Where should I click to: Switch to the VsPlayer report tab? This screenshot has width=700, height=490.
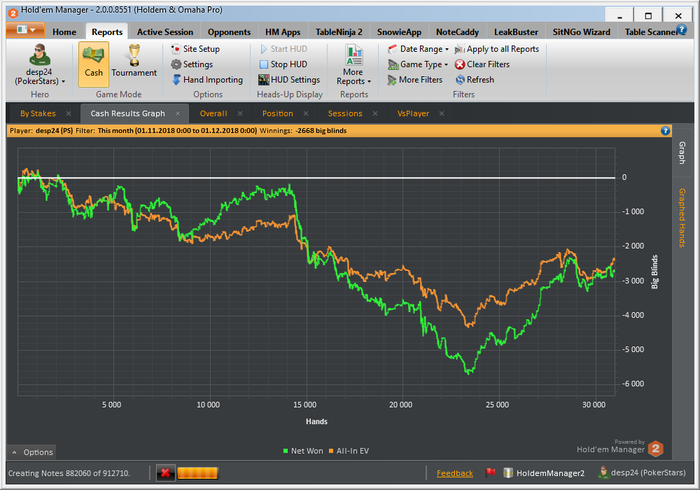[413, 114]
